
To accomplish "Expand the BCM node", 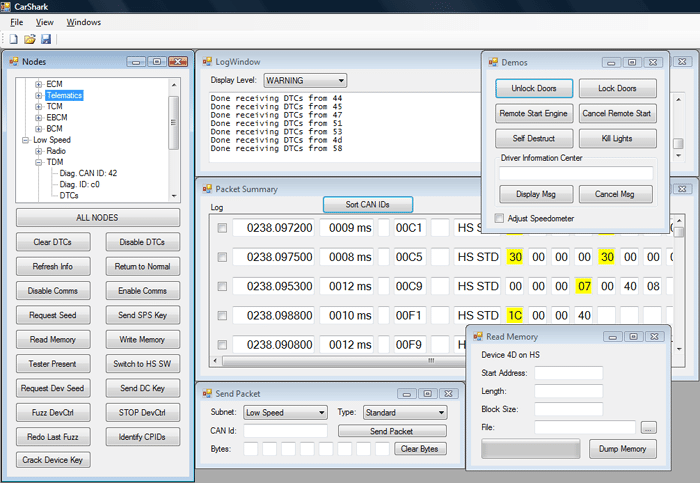I will point(39,129).
